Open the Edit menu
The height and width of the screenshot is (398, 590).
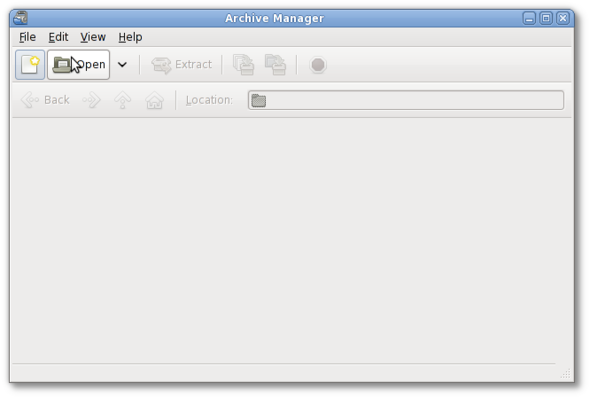click(58, 37)
